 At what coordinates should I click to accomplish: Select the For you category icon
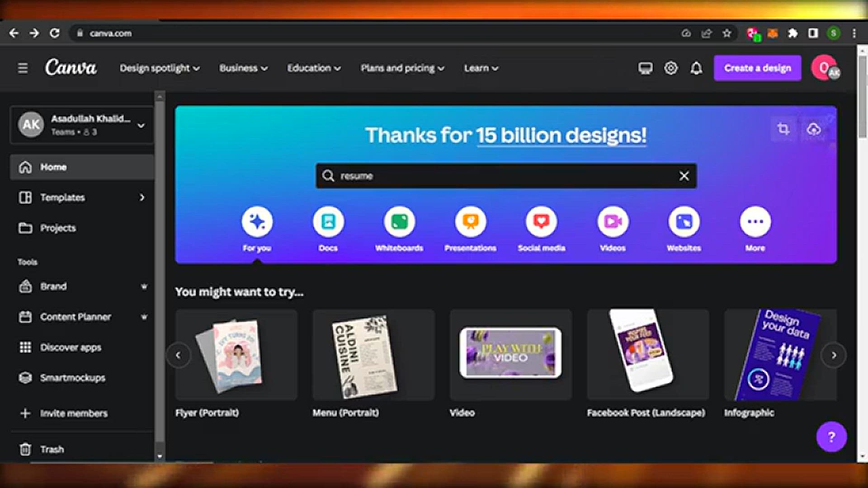click(x=257, y=221)
